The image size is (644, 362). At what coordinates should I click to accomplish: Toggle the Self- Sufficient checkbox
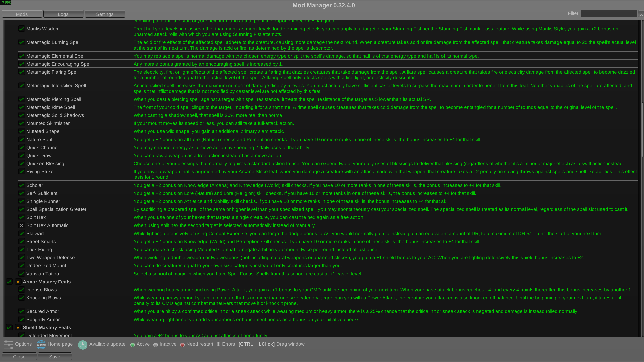click(x=22, y=193)
